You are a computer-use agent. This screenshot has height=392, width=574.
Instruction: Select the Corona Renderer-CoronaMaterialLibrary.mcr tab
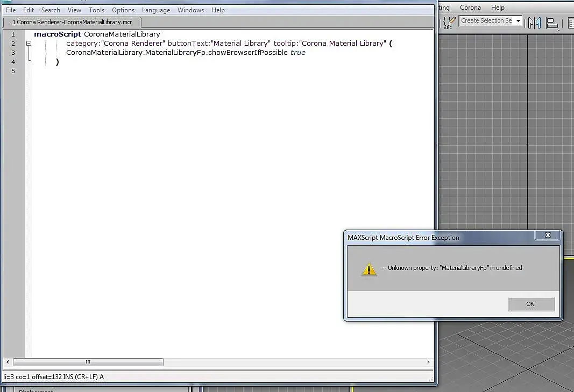pos(72,23)
